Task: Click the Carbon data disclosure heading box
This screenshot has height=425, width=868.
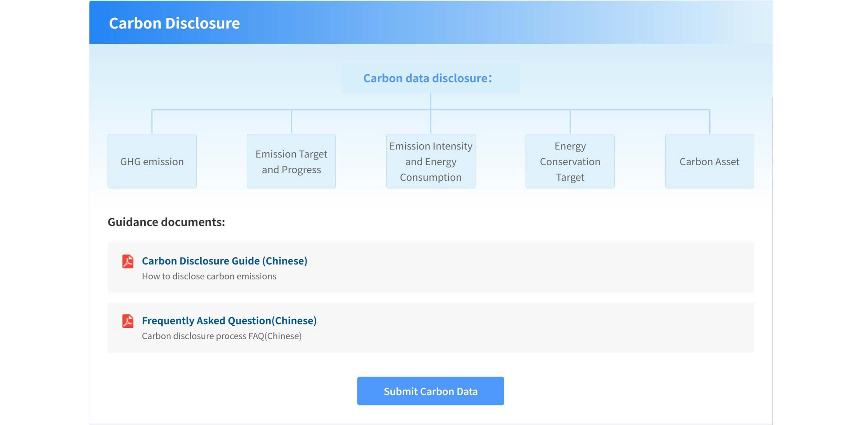Action: click(430, 78)
